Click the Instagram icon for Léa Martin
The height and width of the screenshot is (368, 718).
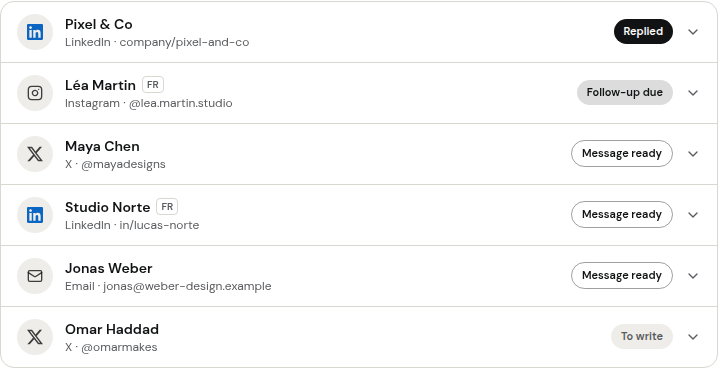tap(35, 93)
